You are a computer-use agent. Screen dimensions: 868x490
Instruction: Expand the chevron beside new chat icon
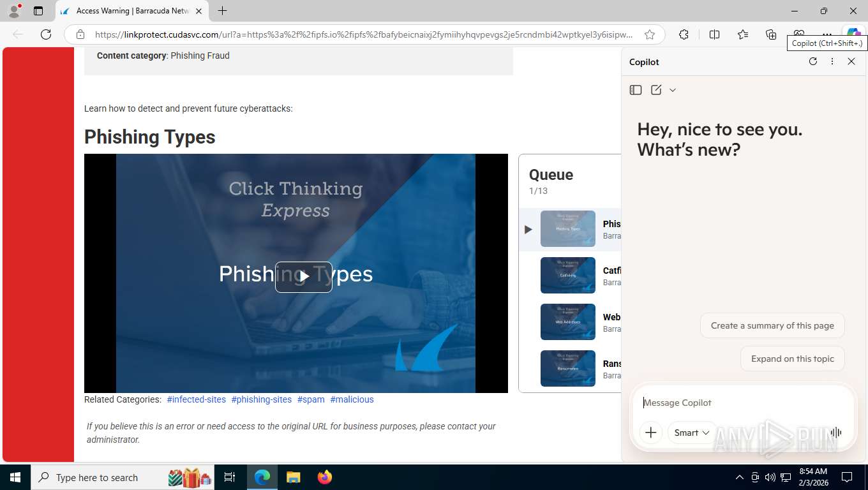(x=673, y=90)
